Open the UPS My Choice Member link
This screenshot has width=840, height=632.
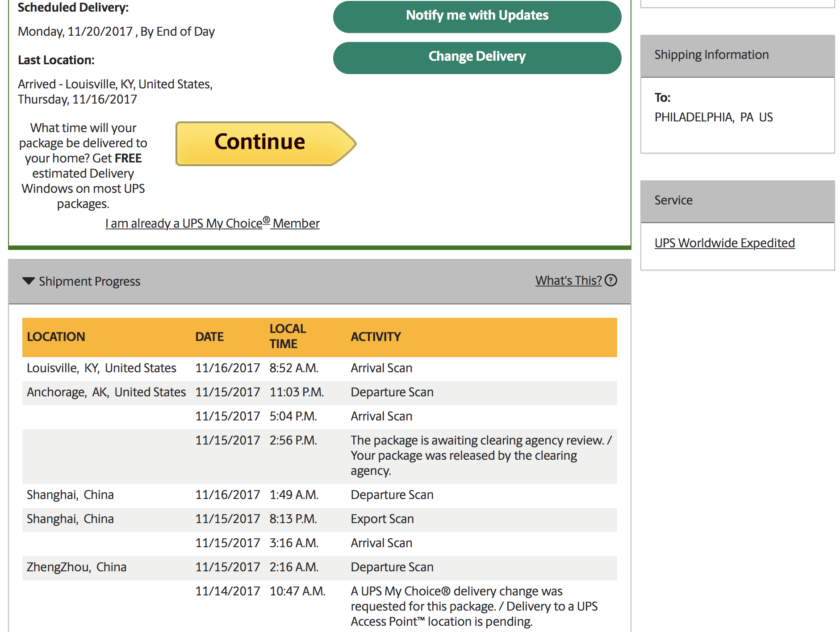coord(213,223)
